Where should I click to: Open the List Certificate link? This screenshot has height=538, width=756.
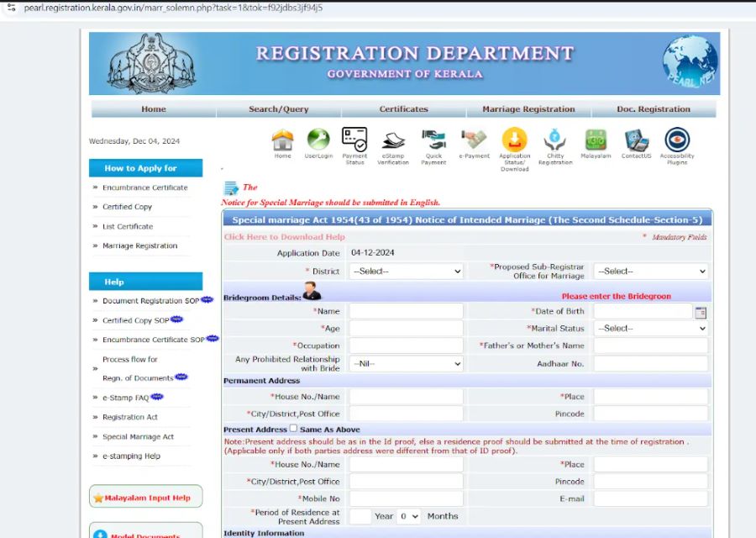point(128,226)
